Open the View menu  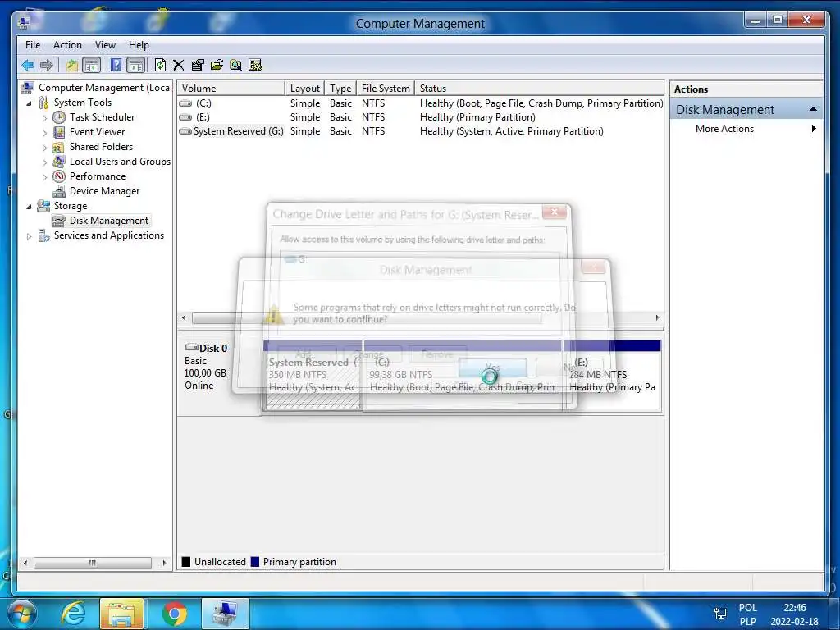tap(105, 45)
